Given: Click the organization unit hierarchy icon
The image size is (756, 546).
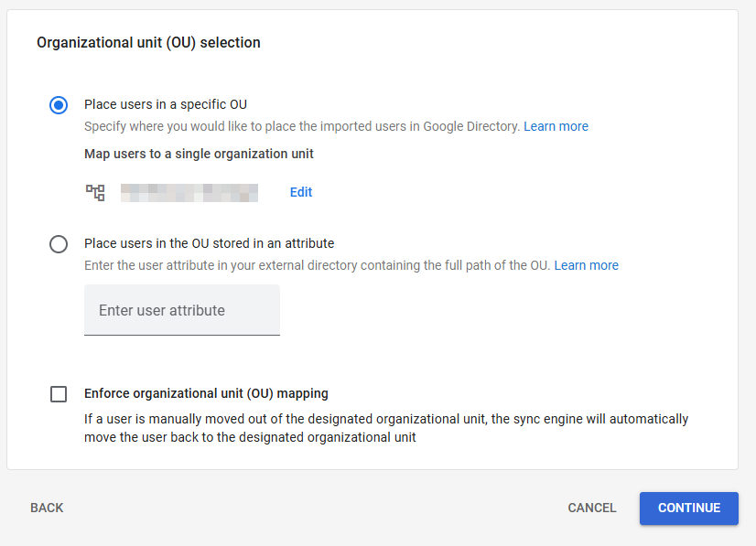Looking at the screenshot, I should [95, 192].
